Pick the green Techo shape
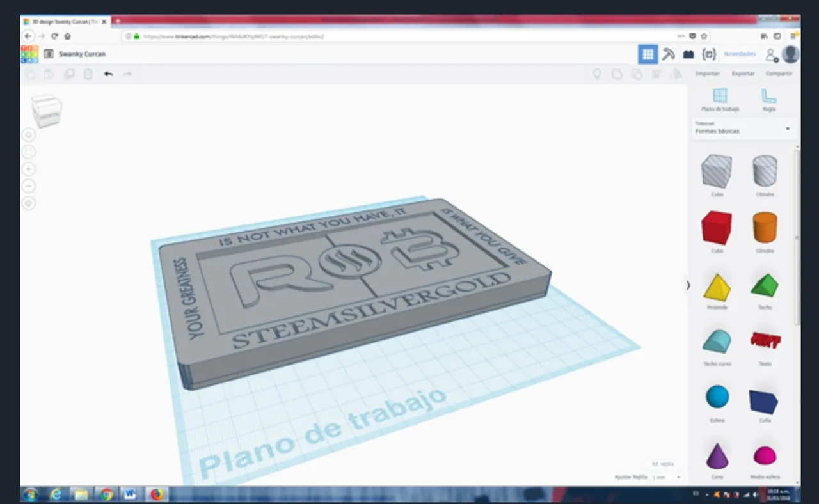This screenshot has height=504, width=819. tap(765, 285)
